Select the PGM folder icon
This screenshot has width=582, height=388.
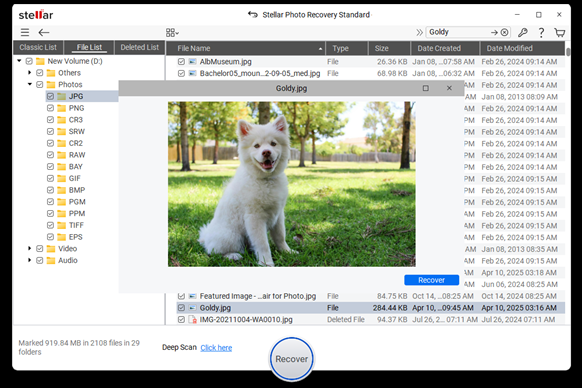pos(62,202)
